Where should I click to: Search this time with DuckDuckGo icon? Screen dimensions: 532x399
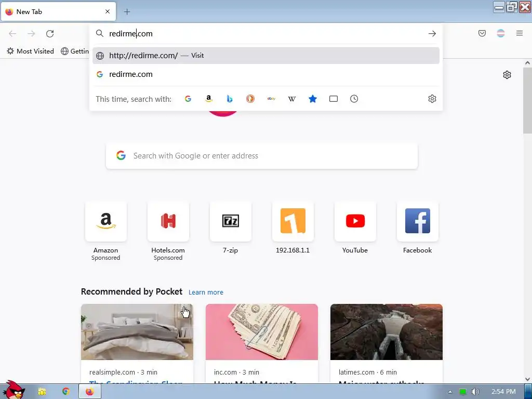[x=250, y=99]
